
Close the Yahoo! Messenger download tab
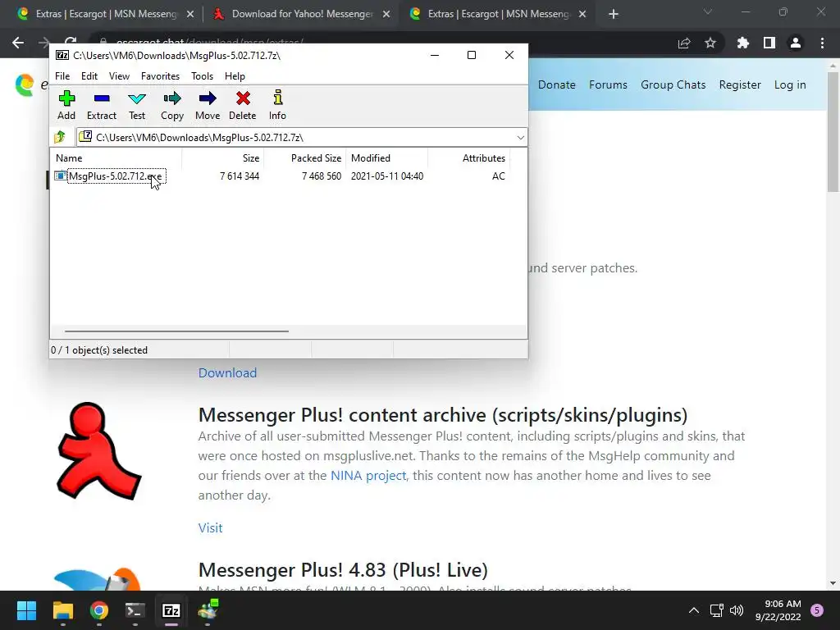(386, 15)
